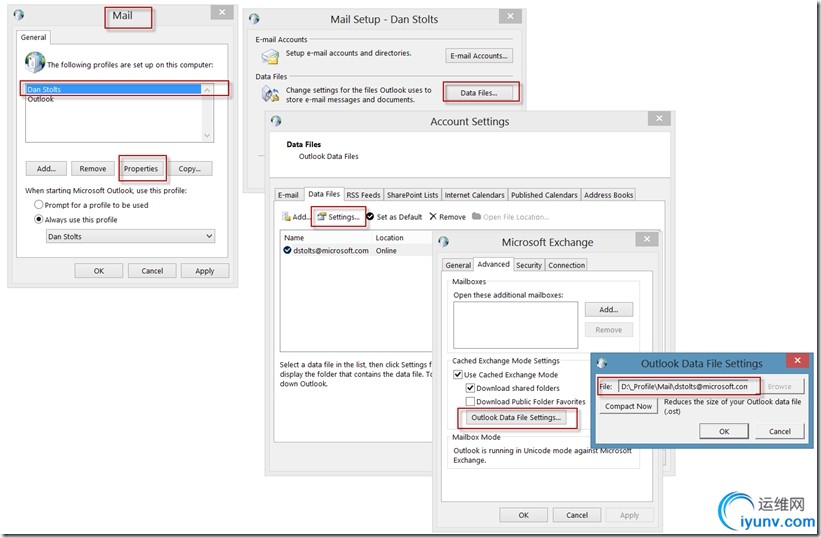Click Remove X in Data Files toolbar
This screenshot has height=538, width=821.
(x=433, y=217)
